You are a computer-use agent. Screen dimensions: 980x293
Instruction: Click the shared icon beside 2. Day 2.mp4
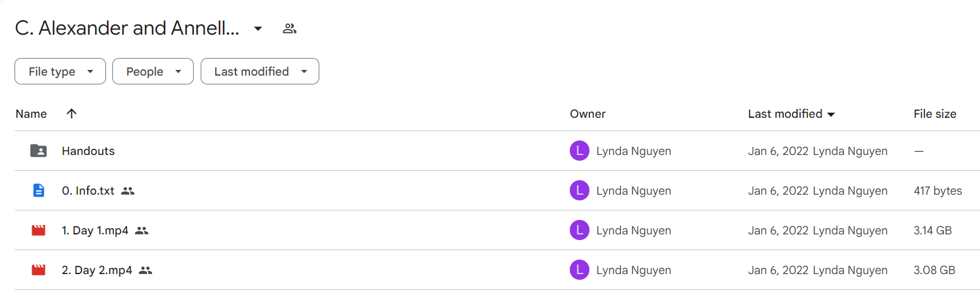point(146,270)
